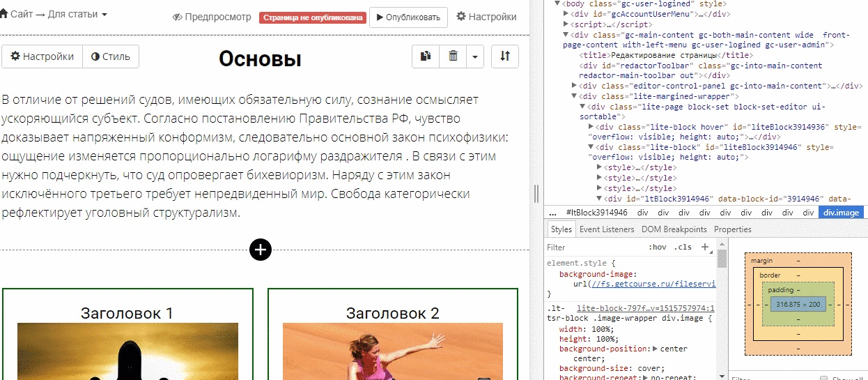Expand the editor-control-panel div node

click(574, 86)
